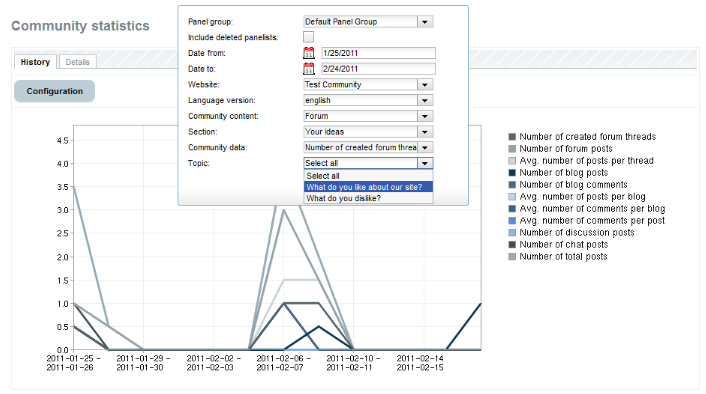Click legend label 'Number of chat posts'
Image resolution: width=706 pixels, height=394 pixels.
(x=564, y=245)
